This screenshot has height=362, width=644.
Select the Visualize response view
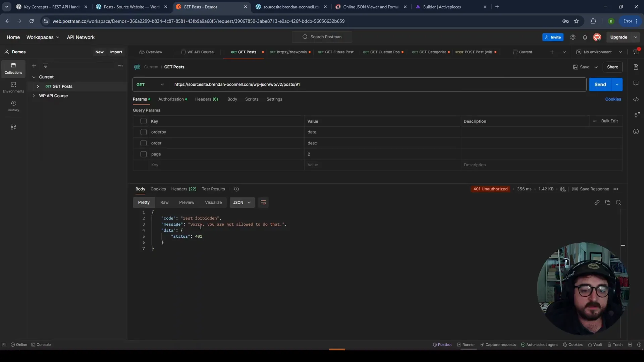(x=213, y=202)
